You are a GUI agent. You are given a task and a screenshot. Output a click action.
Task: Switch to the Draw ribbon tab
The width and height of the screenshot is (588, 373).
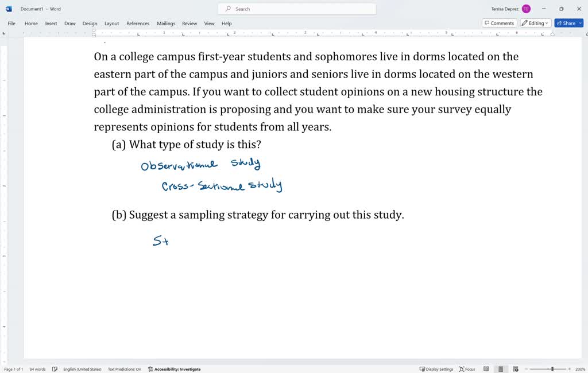tap(69, 24)
